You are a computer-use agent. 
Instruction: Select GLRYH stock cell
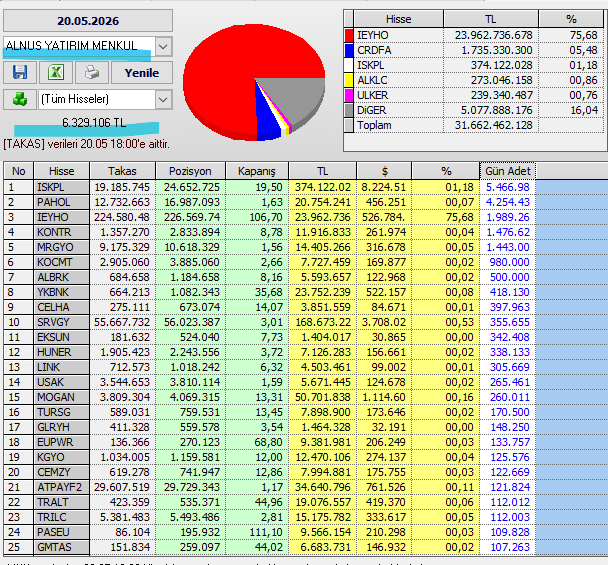point(62,427)
